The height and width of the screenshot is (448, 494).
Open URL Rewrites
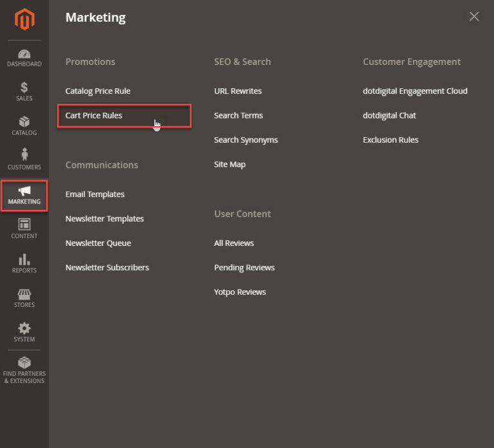pyautogui.click(x=238, y=91)
